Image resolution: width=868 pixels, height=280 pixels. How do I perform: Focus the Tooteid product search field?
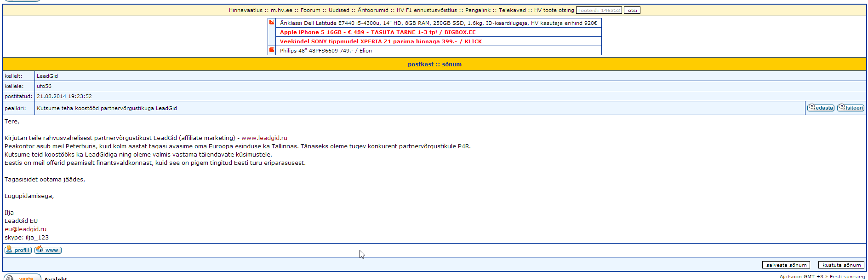point(599,10)
